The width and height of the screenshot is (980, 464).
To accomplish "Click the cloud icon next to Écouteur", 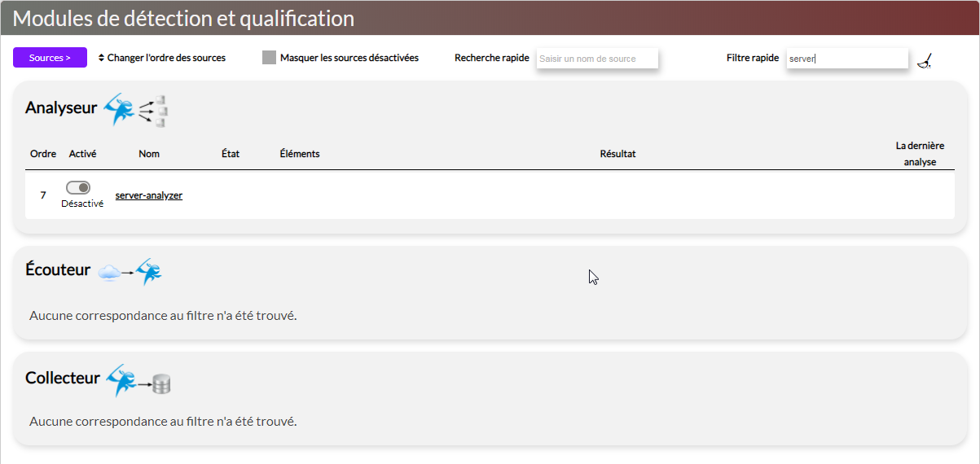I will click(x=108, y=273).
